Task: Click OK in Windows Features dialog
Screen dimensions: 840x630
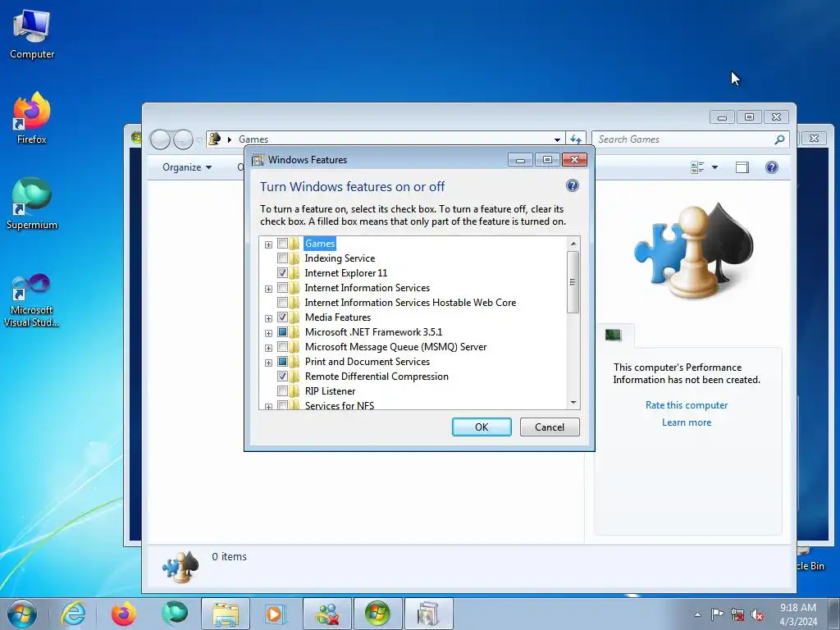Action: pyautogui.click(x=482, y=427)
